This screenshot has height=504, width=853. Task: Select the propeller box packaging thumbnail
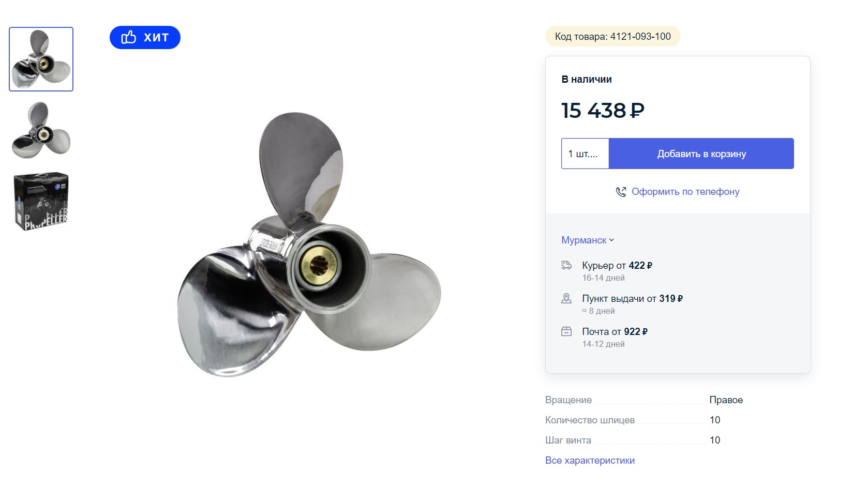pyautogui.click(x=41, y=201)
